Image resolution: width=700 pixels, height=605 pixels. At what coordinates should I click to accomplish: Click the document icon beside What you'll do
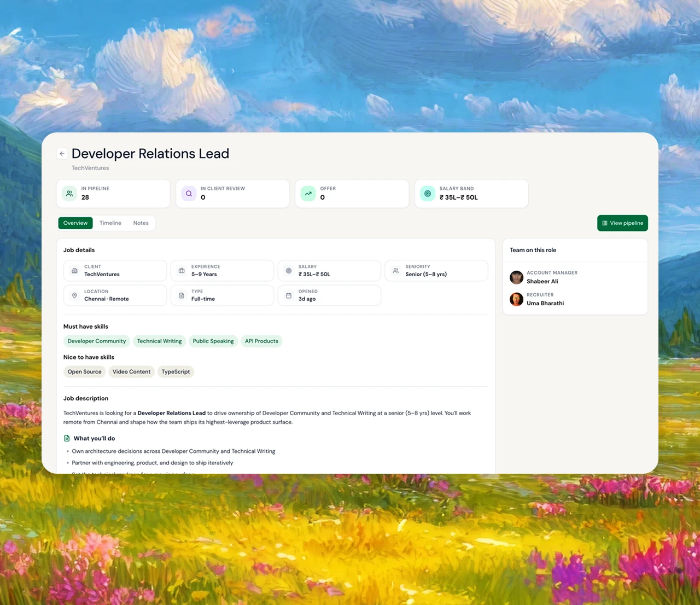pyautogui.click(x=67, y=438)
